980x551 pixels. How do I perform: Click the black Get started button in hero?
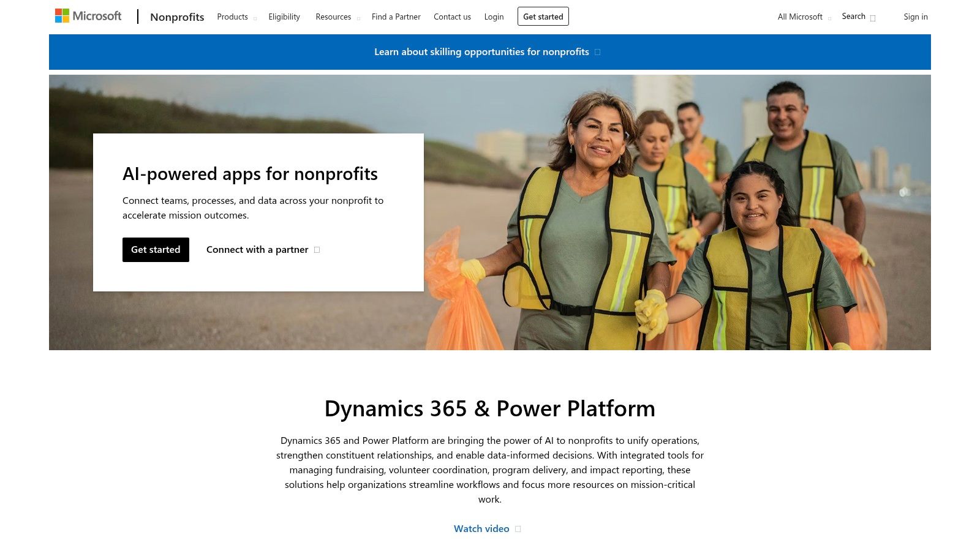coord(156,250)
